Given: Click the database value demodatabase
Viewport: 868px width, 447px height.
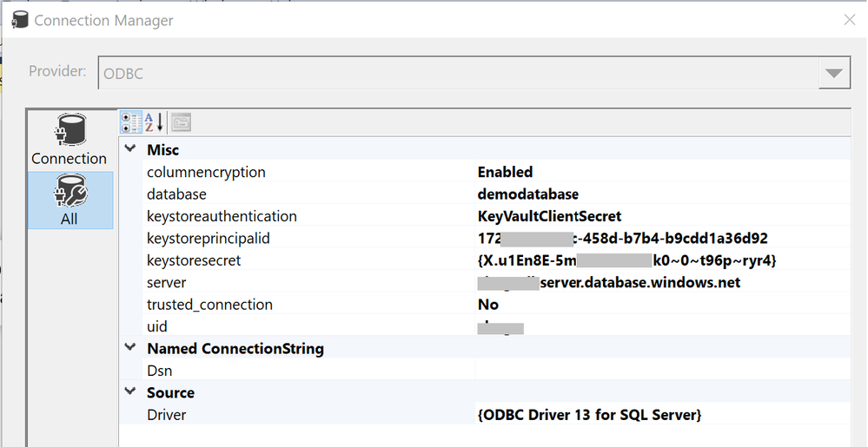Looking at the screenshot, I should pyautogui.click(x=527, y=194).
